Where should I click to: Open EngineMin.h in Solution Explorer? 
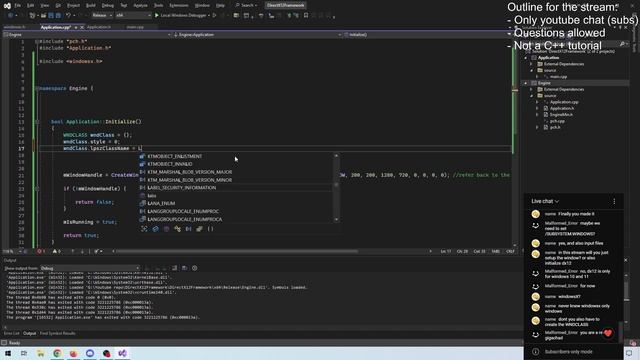pyautogui.click(x=561, y=115)
